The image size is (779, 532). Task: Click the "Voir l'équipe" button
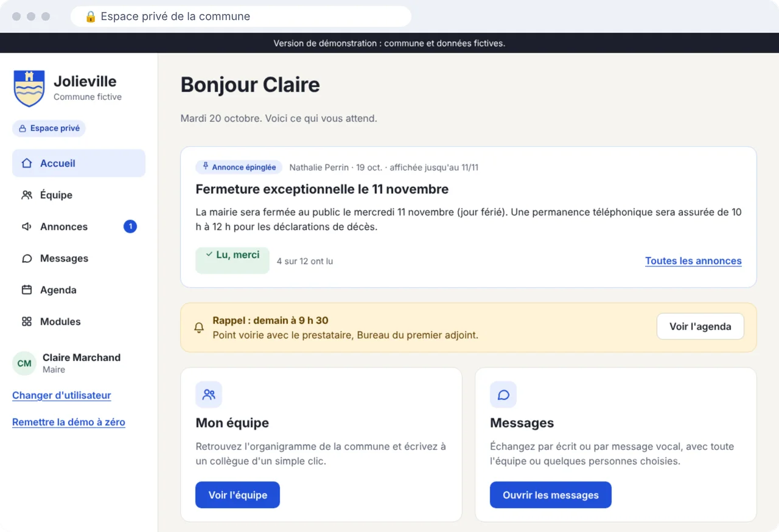click(x=237, y=495)
